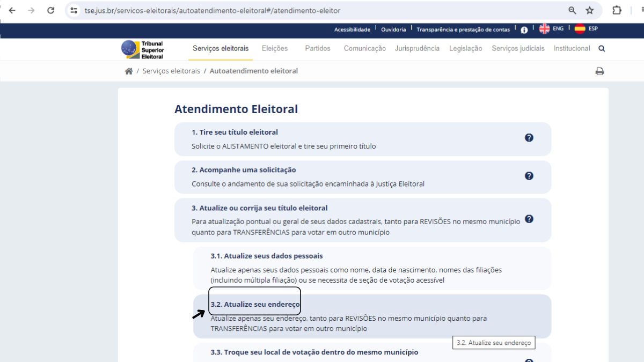Image resolution: width=644 pixels, height=362 pixels.
Task: Open the Partidos menu
Action: pos(318,48)
